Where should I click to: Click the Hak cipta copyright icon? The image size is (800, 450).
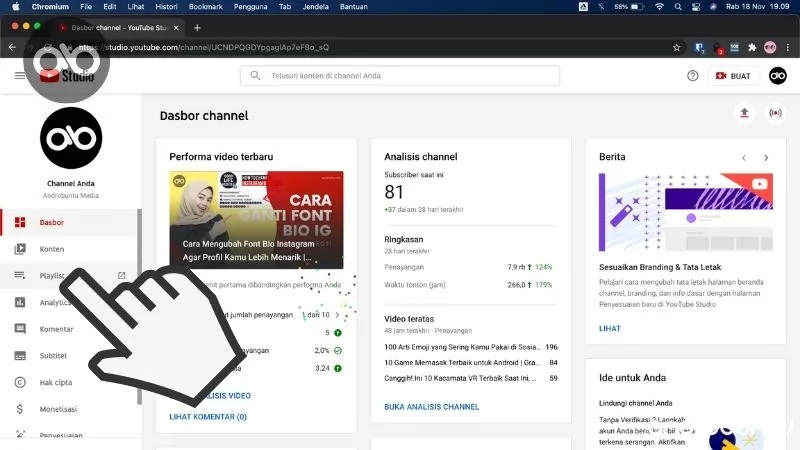tap(20, 382)
